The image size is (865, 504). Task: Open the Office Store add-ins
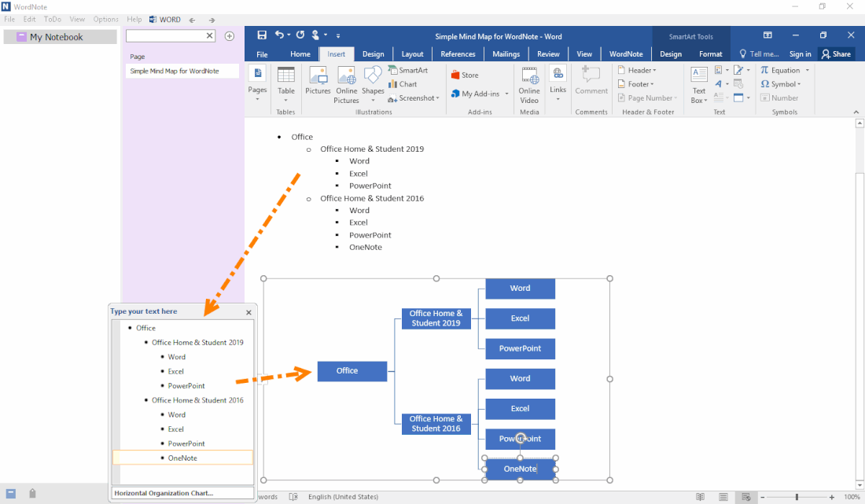tap(465, 75)
